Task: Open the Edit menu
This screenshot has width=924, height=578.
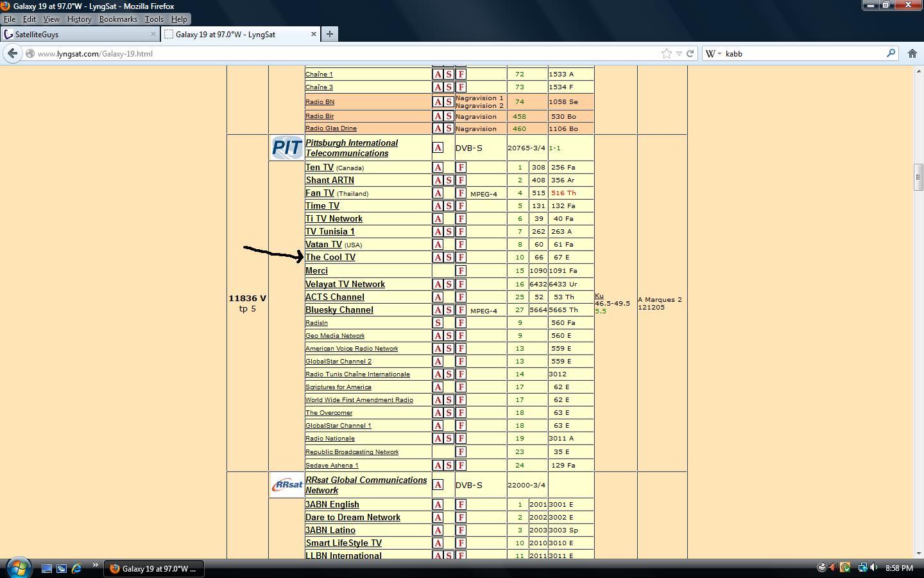Action: [x=30, y=19]
